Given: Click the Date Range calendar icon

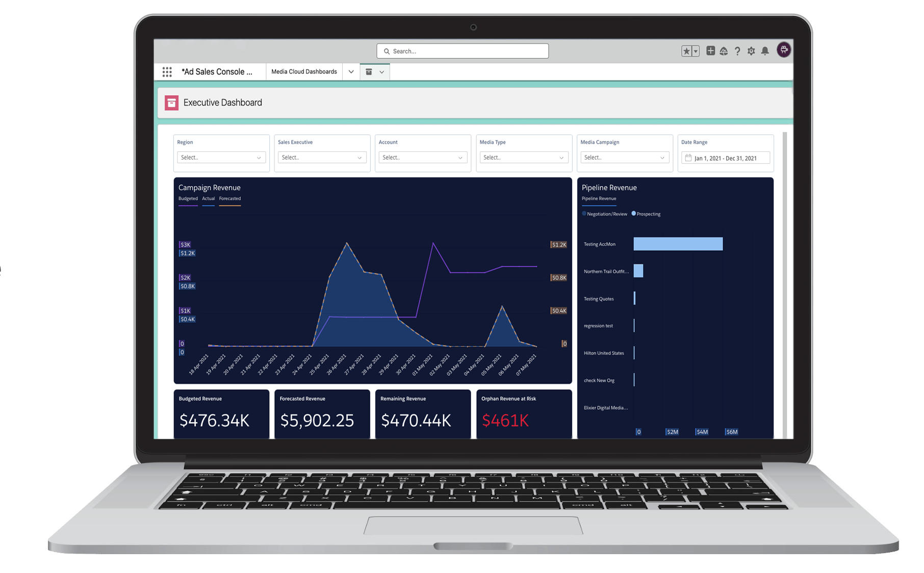Looking at the screenshot, I should click(688, 158).
